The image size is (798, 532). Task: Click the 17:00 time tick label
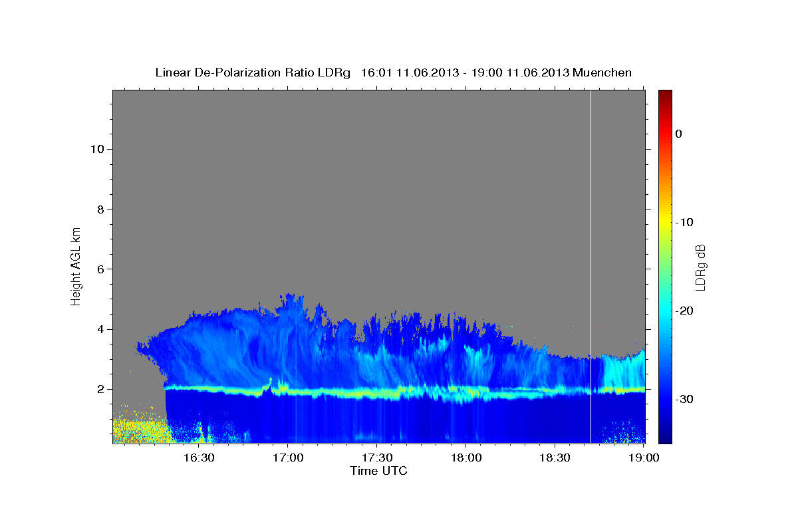pyautogui.click(x=287, y=458)
